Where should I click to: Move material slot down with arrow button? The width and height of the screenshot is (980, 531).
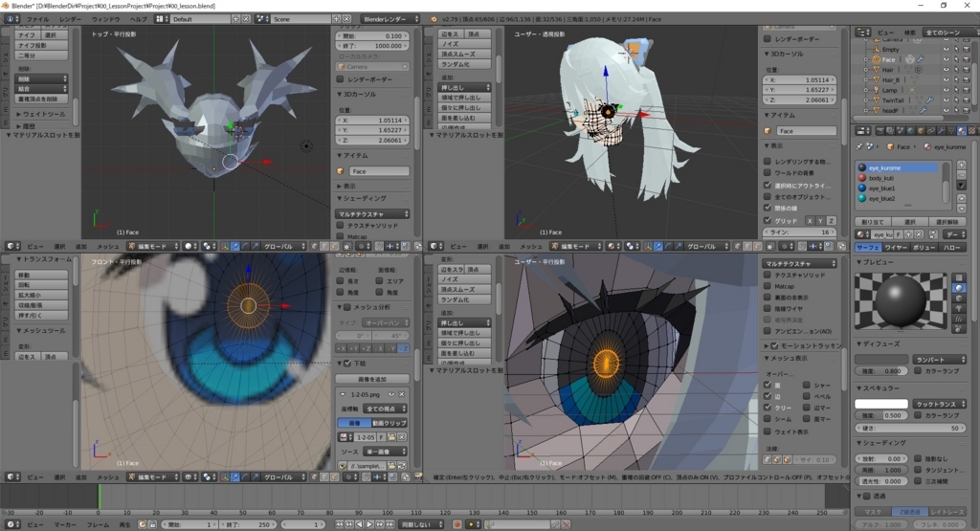click(961, 209)
